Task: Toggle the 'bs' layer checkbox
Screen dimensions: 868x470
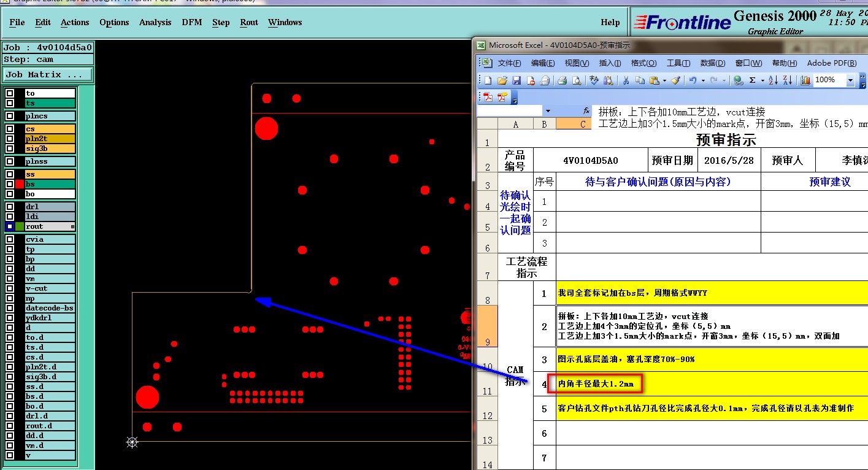Action: 10,184
